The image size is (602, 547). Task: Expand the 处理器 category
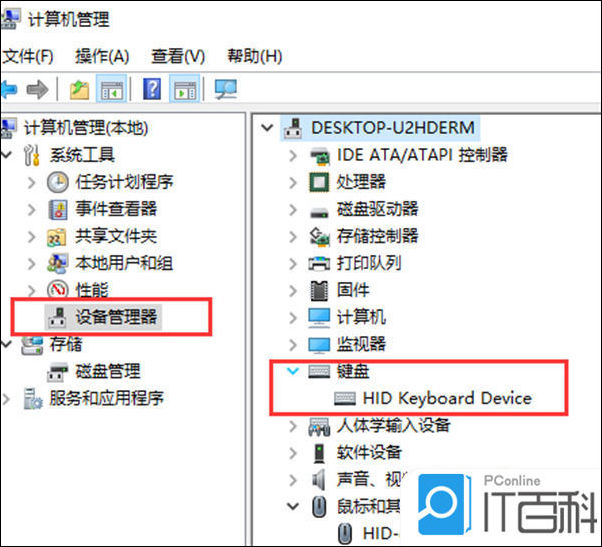pos(293,182)
